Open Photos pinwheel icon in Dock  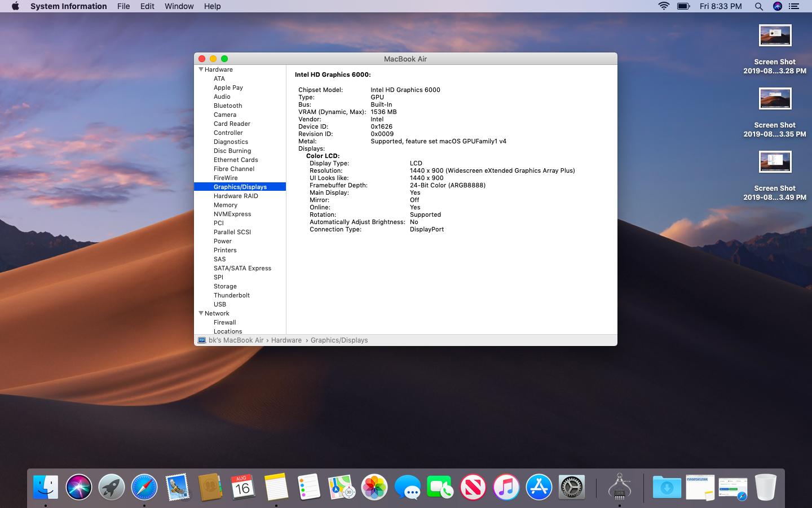click(x=374, y=487)
